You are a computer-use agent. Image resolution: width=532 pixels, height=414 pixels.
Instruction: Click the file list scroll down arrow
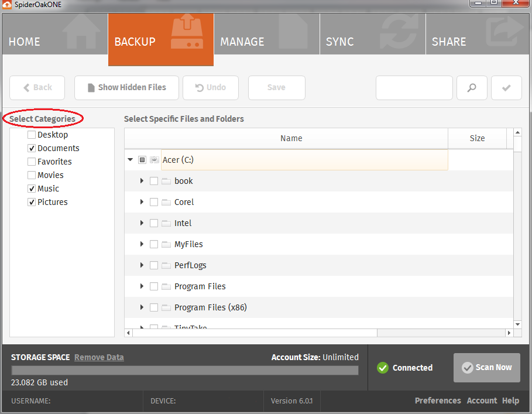[x=518, y=324]
